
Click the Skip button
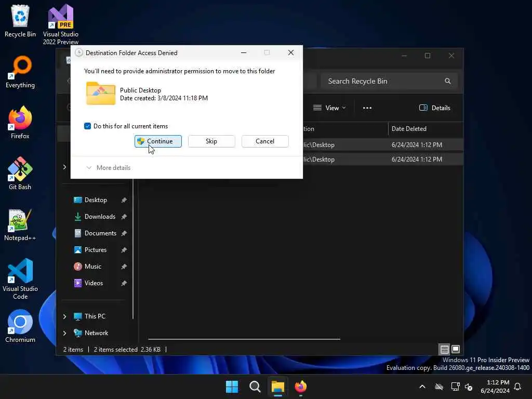click(x=211, y=141)
